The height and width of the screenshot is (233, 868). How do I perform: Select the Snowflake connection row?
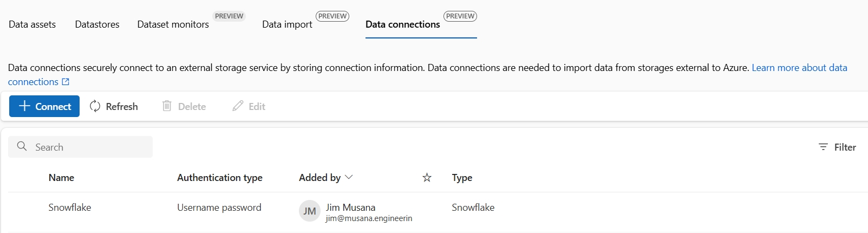point(438,212)
